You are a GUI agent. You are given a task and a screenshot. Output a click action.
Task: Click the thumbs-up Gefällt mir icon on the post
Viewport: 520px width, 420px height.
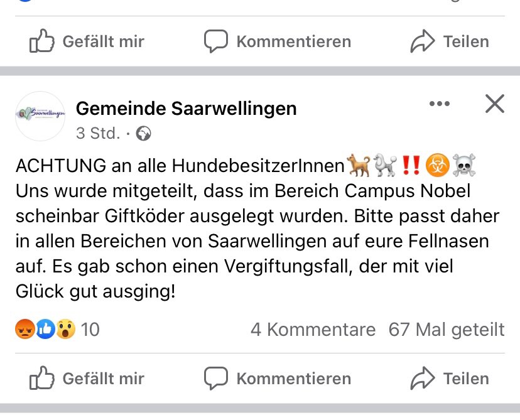pos(40,378)
